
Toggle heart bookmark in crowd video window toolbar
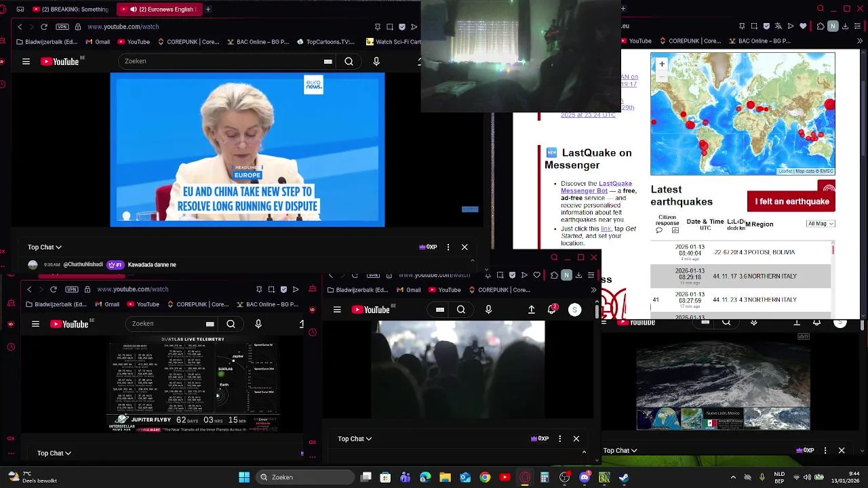click(537, 275)
